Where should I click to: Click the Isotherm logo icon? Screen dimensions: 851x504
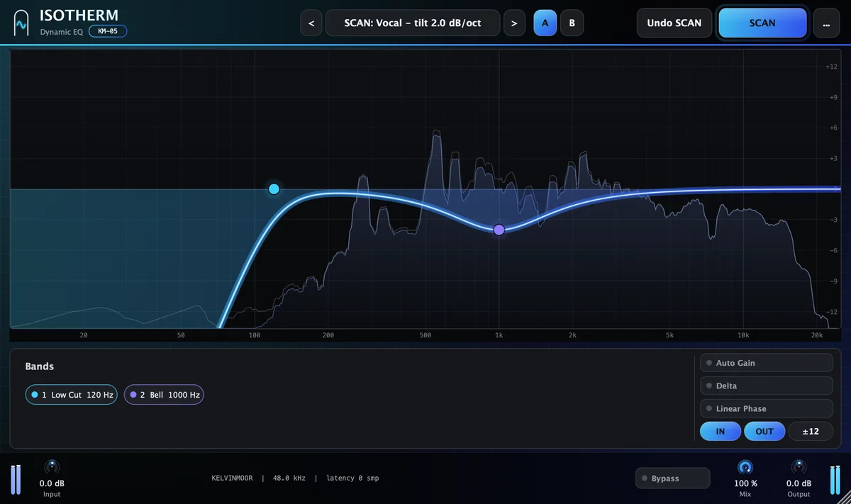click(21, 23)
